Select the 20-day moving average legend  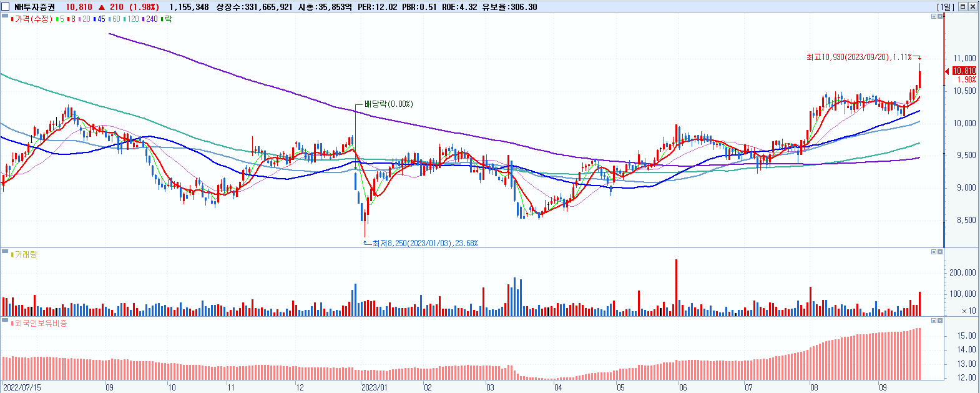[x=84, y=19]
